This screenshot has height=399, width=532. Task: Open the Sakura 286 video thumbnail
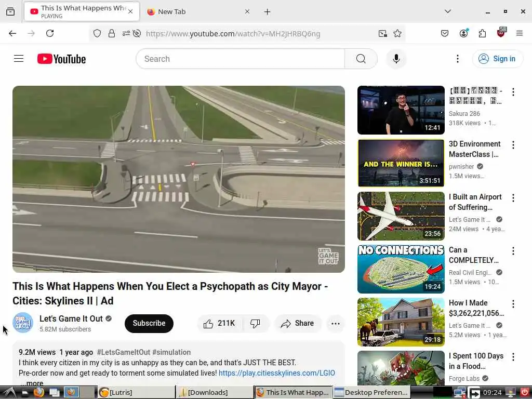pyautogui.click(x=401, y=110)
